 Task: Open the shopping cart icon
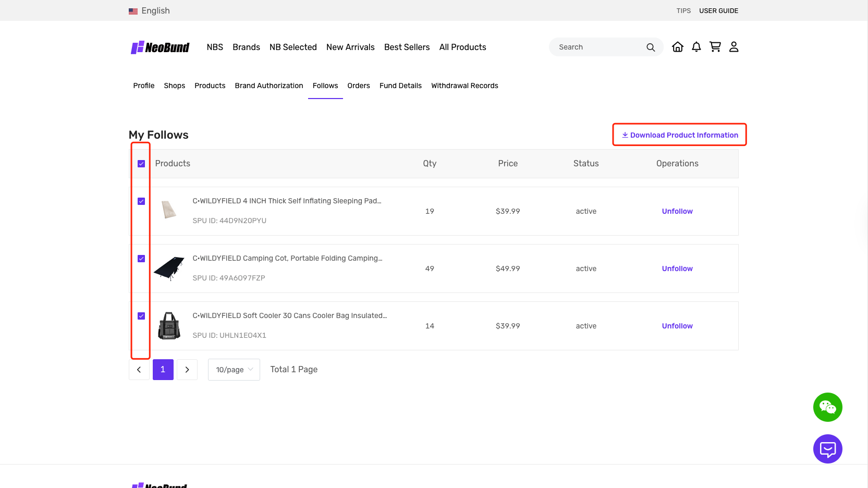715,47
